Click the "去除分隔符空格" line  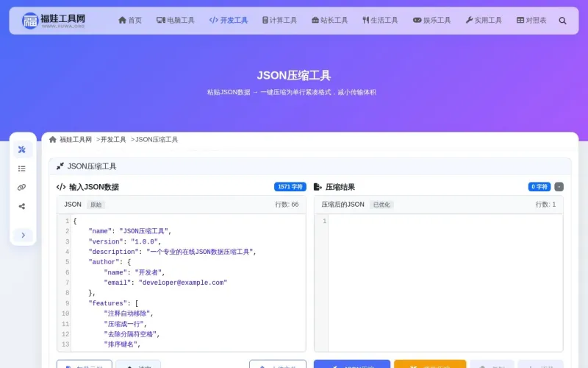[132, 334]
